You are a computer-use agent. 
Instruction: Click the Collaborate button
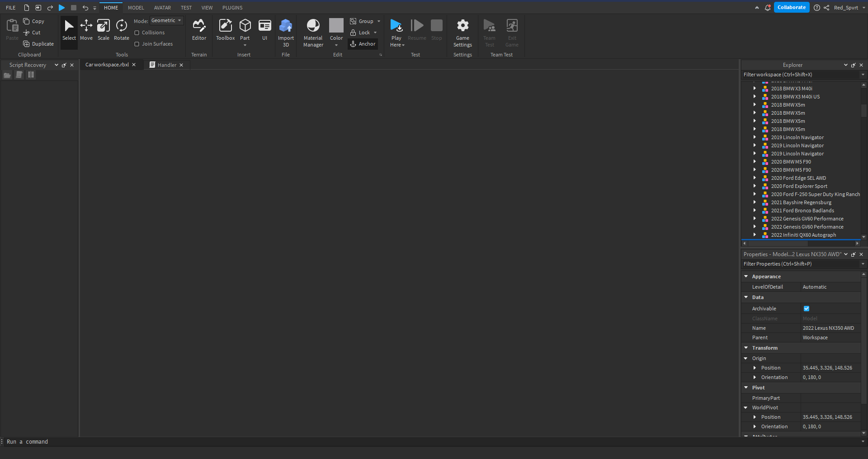coord(792,8)
